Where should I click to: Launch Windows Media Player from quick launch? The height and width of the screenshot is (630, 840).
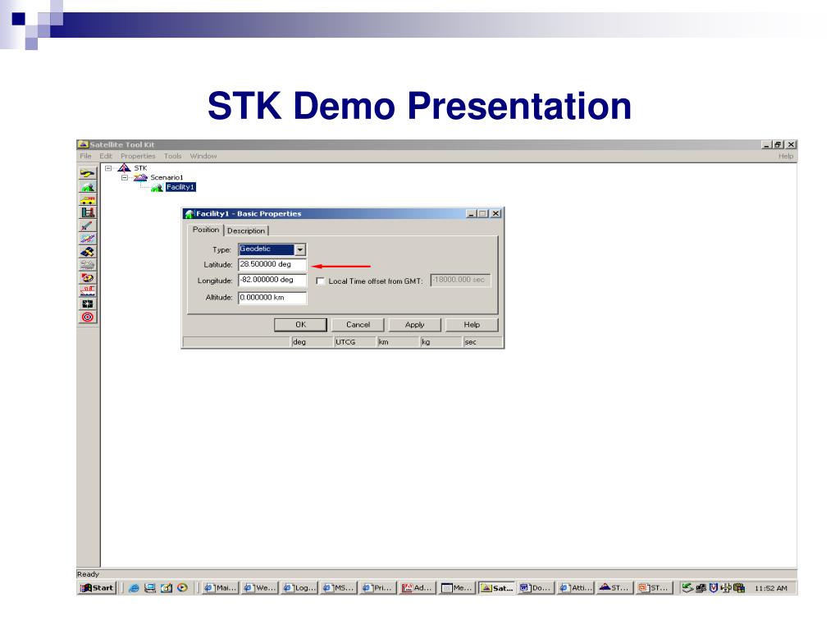click(x=183, y=588)
